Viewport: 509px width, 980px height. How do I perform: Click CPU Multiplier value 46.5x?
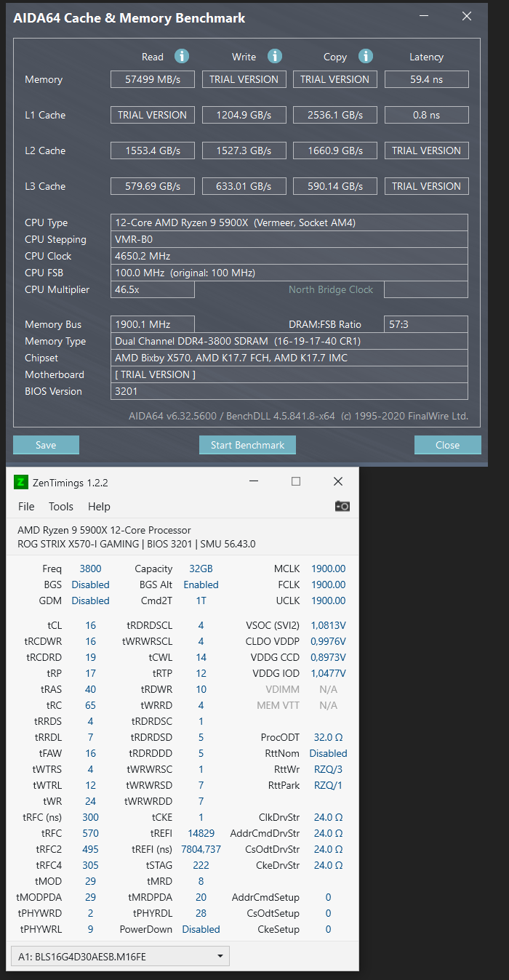click(153, 289)
